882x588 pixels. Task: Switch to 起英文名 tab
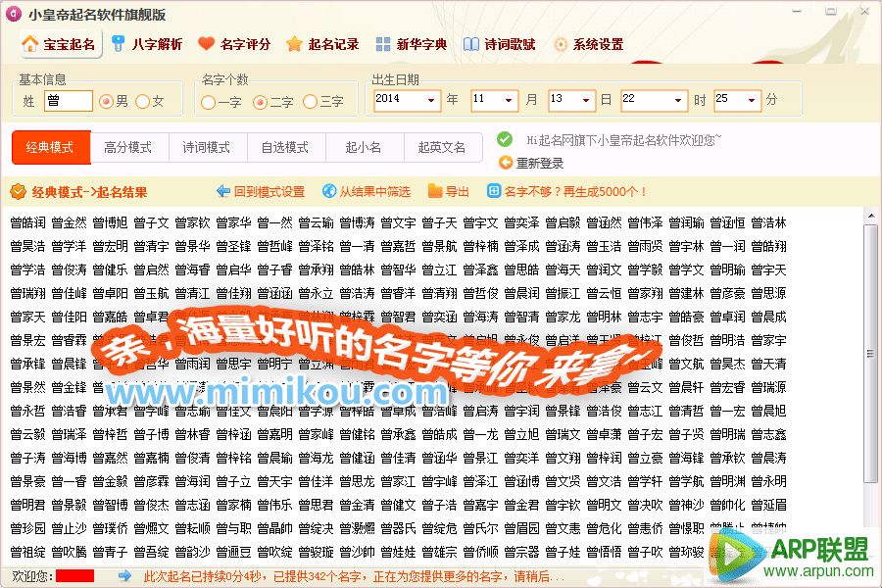(x=442, y=147)
